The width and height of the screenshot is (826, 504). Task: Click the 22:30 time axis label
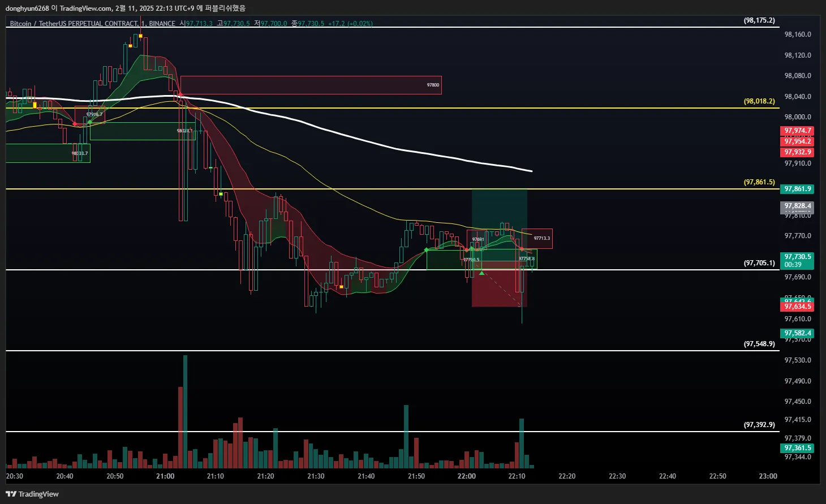[617, 476]
